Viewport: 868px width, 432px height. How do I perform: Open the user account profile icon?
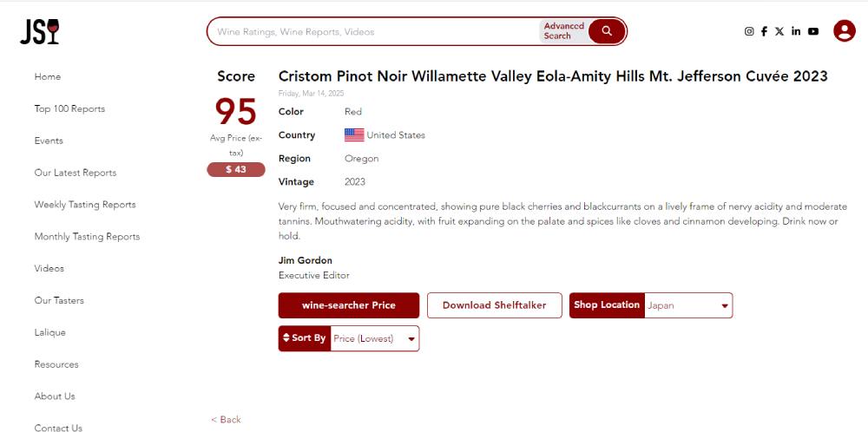point(844,31)
